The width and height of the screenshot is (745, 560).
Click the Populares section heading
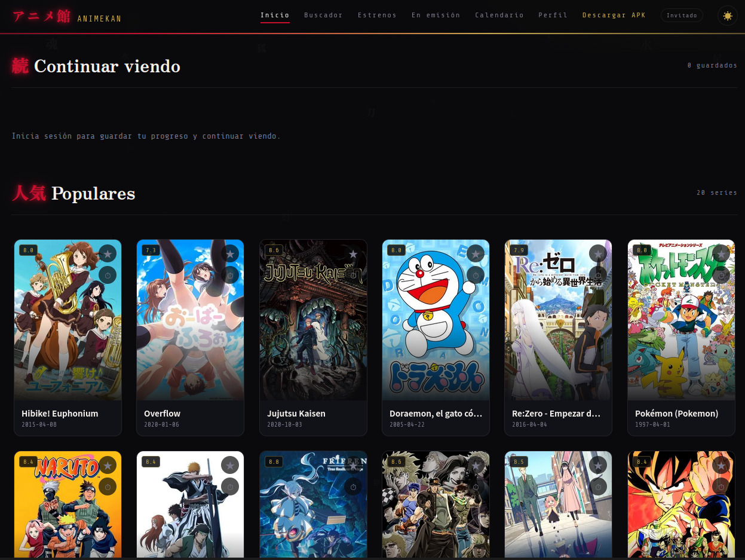(73, 193)
